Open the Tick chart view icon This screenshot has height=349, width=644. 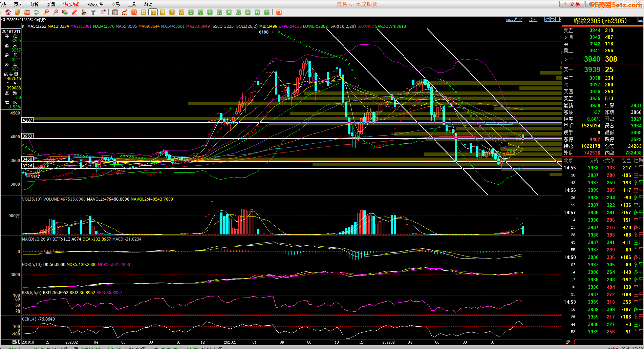(134, 12)
